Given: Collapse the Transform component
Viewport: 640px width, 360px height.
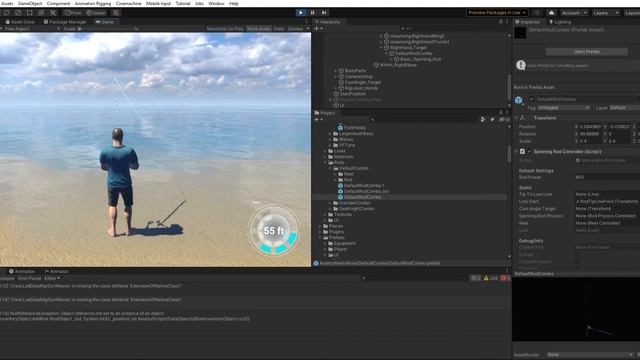Looking at the screenshot, I should (x=516, y=118).
